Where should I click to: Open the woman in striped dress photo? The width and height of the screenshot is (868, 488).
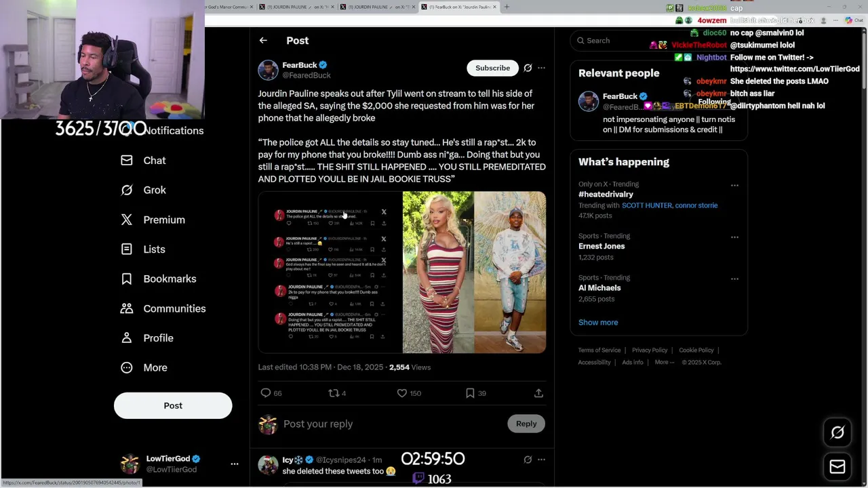(438, 272)
